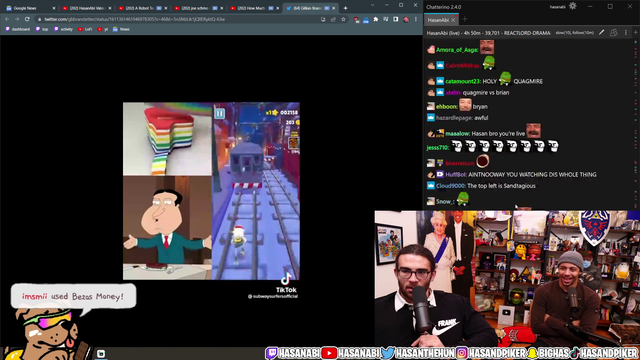
Task: Open the News bookmark
Action: coord(121,29)
